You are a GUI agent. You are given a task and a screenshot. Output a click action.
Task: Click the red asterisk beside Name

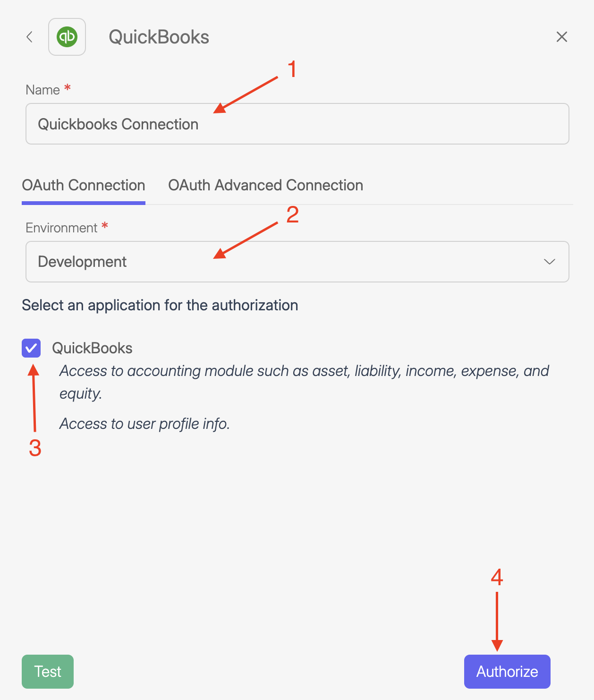[68, 87]
